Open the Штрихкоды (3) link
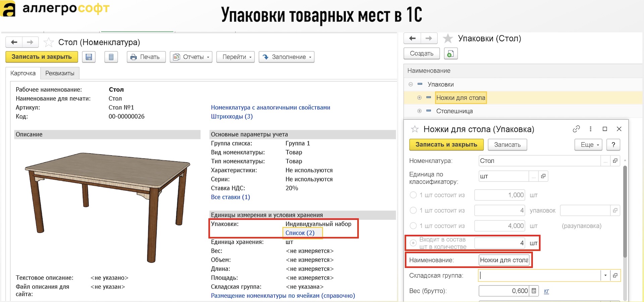This screenshot has height=302, width=644. coord(232,116)
